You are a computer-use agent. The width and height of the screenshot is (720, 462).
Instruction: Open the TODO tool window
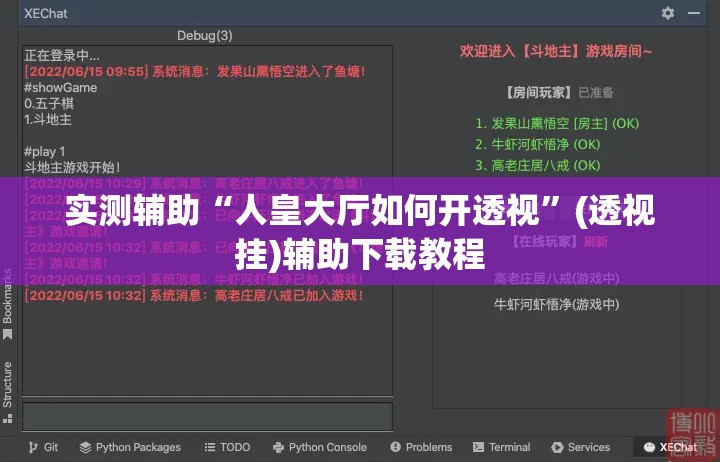227,447
